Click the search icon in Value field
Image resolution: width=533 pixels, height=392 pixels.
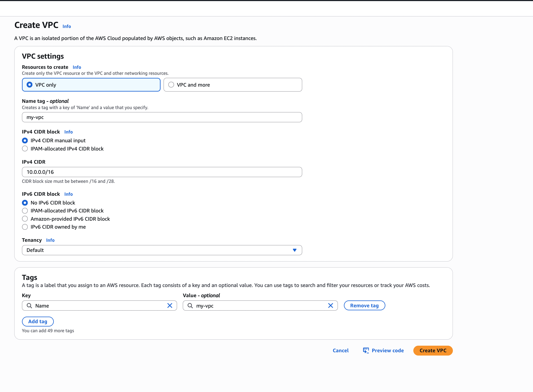(x=190, y=305)
